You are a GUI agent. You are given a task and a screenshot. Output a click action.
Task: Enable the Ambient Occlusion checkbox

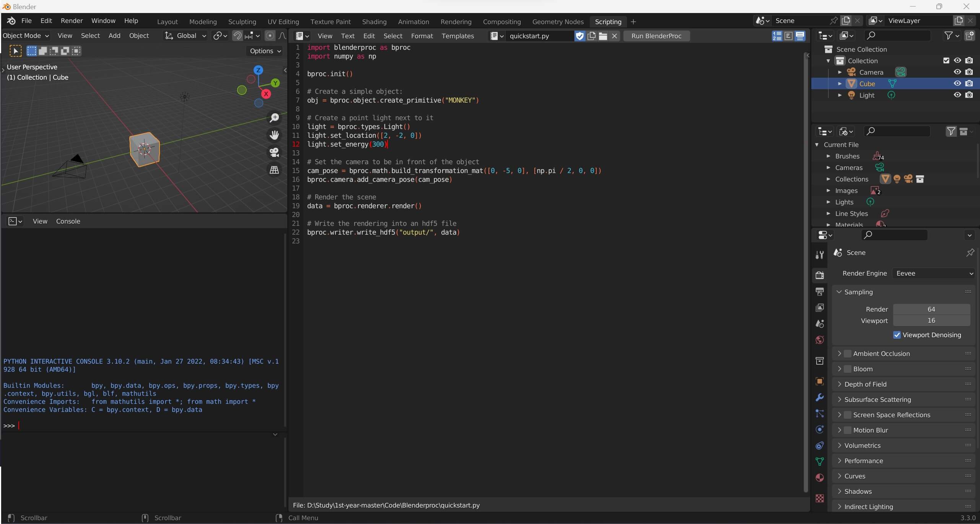coord(848,354)
